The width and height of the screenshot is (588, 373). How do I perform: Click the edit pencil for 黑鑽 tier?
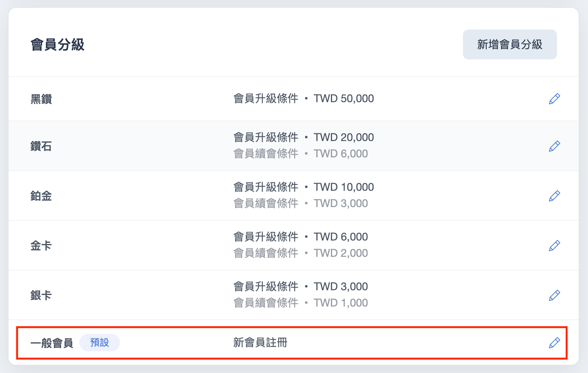pos(554,99)
